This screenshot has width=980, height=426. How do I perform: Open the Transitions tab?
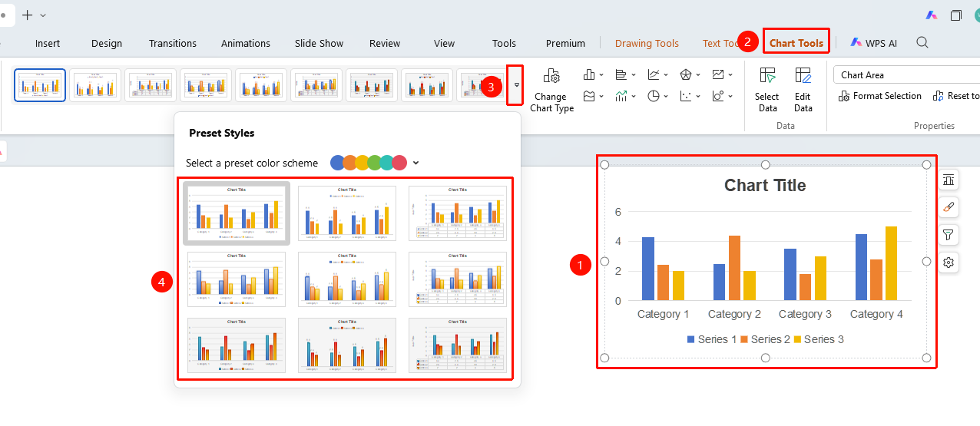173,43
